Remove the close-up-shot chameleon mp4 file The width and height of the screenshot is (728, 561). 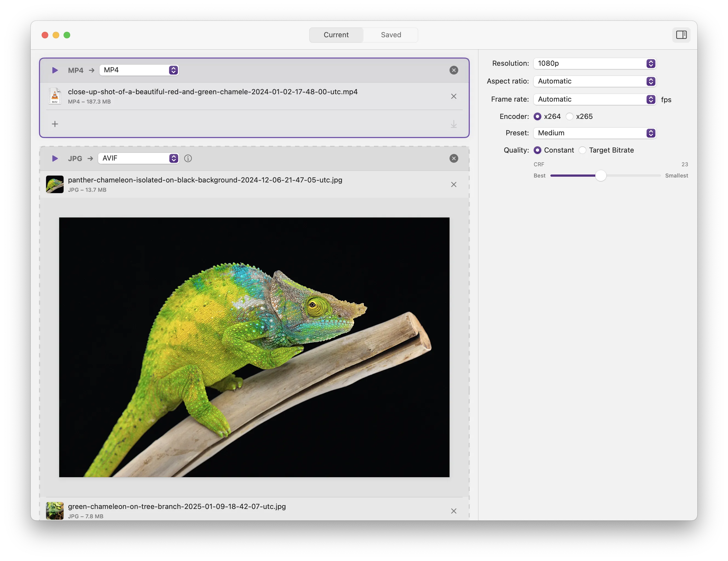tap(454, 96)
